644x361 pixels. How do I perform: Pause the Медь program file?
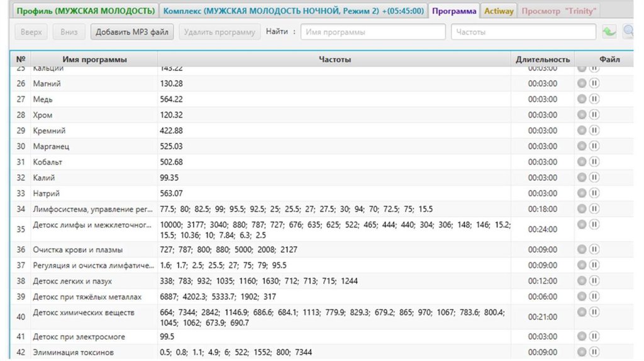coord(594,99)
